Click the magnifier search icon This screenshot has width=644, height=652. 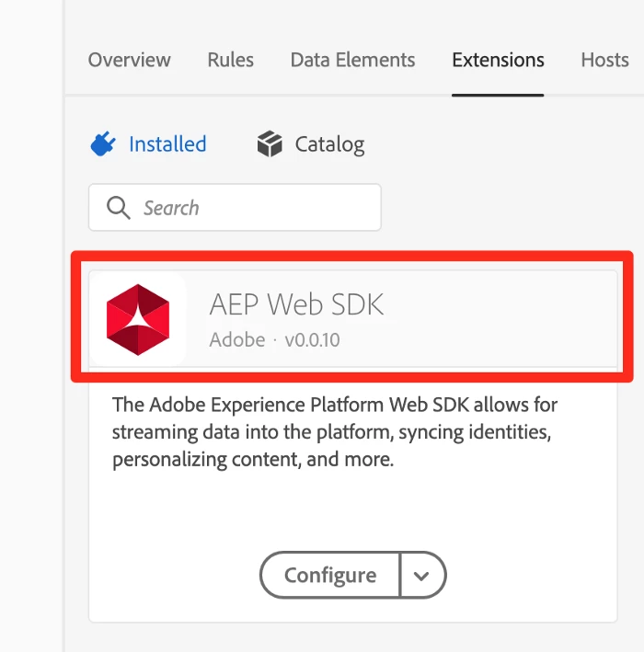coord(118,208)
